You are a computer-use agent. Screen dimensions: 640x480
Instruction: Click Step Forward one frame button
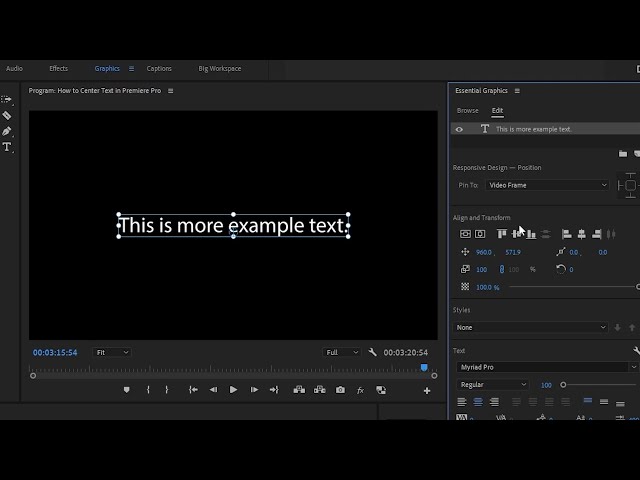(x=254, y=390)
